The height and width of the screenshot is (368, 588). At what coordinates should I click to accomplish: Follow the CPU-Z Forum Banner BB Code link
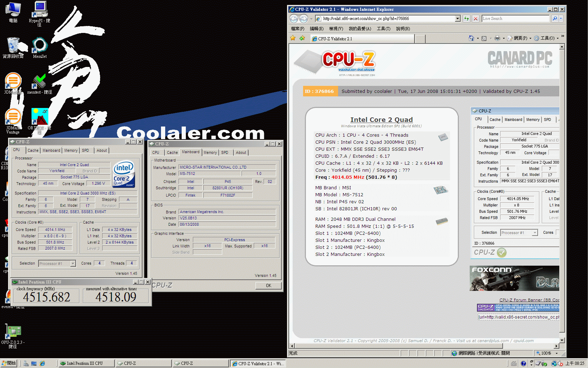529,300
